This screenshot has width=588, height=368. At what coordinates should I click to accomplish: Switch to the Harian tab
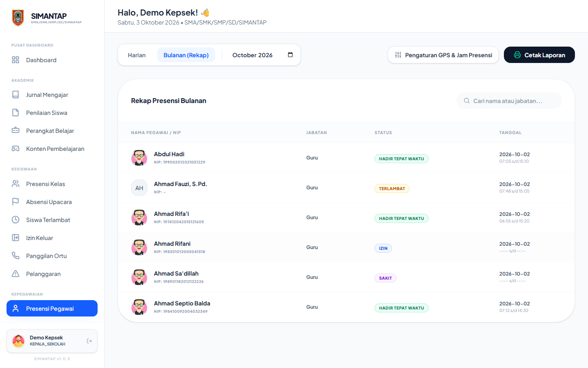(x=137, y=55)
